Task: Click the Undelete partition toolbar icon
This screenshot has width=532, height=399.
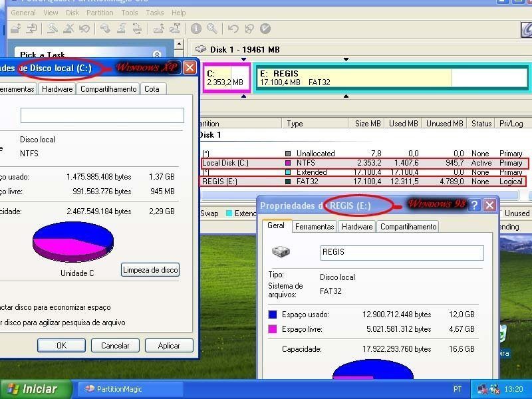Action: (x=84, y=29)
